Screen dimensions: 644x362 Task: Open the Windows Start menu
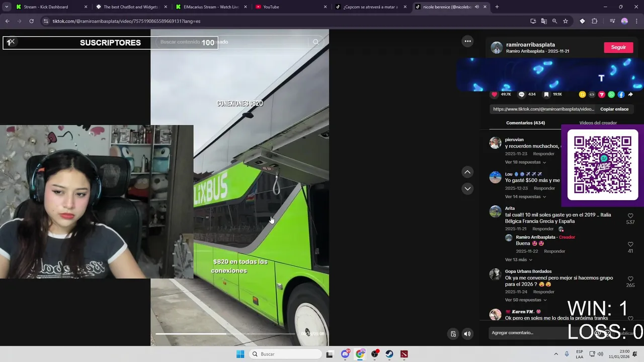(240, 354)
